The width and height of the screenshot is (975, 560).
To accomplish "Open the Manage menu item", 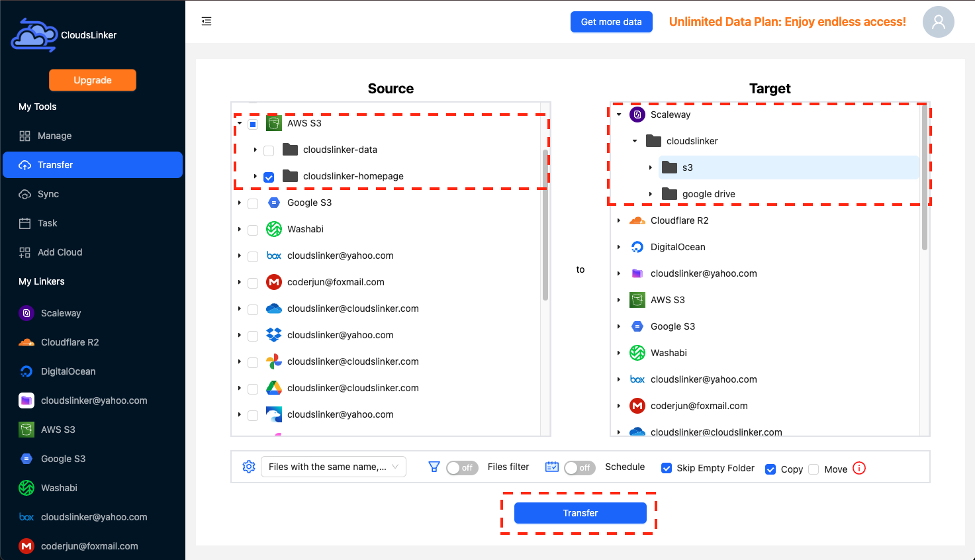I will click(93, 136).
